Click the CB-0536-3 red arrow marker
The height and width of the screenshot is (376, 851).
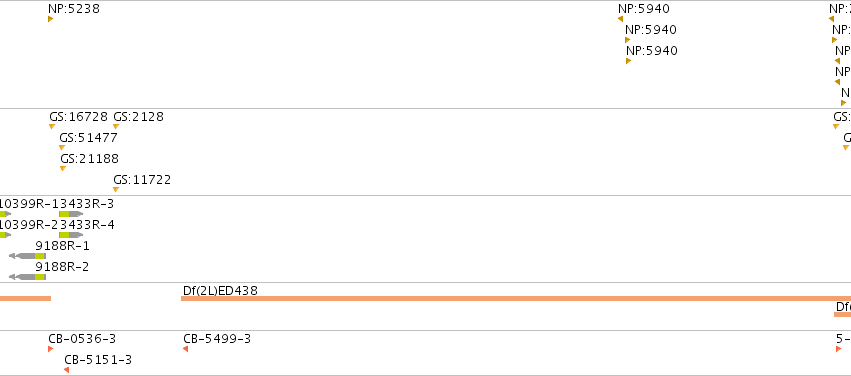(x=50, y=349)
